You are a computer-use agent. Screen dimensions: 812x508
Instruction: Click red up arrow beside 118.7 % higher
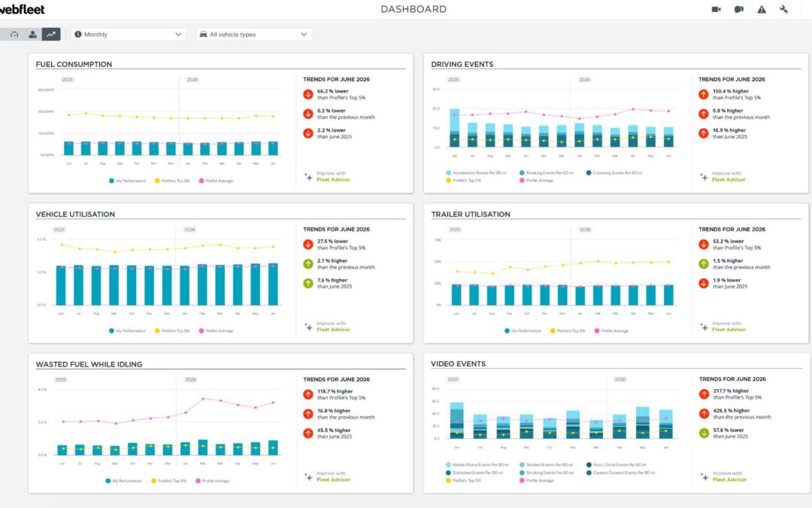(x=308, y=394)
